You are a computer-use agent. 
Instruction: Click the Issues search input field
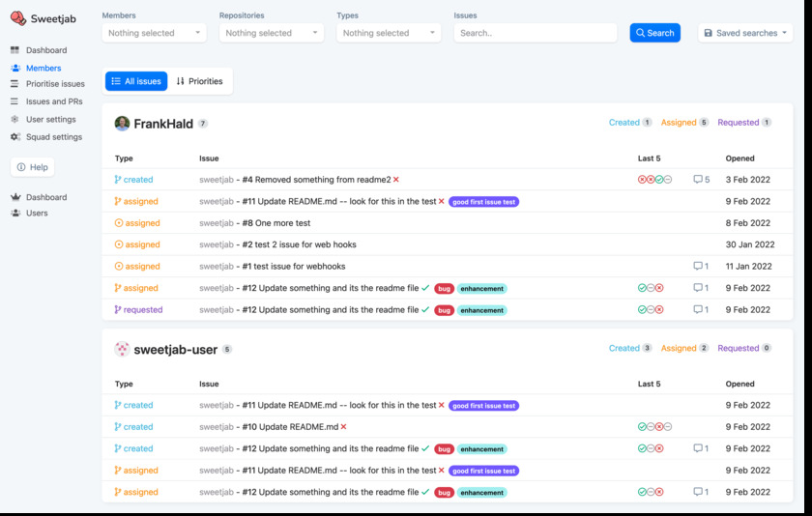point(535,33)
